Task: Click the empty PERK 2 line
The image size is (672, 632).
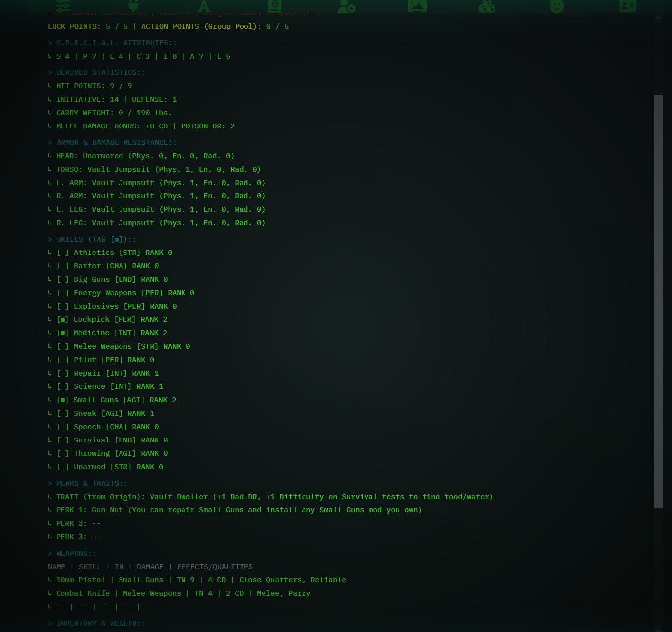Action: click(74, 523)
